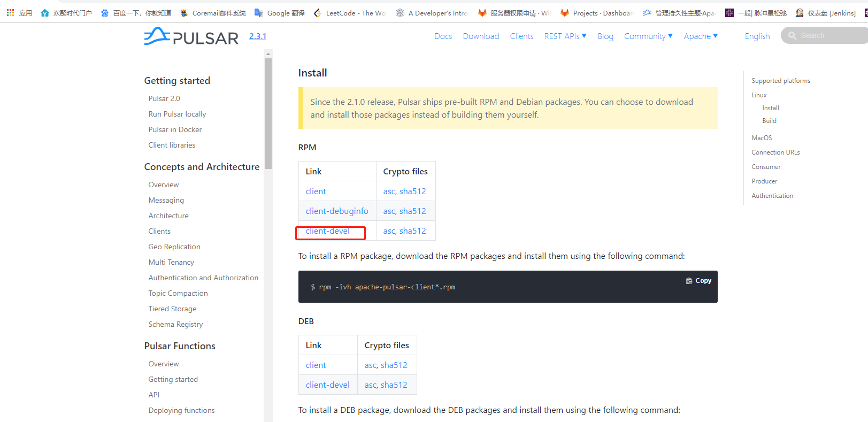Open the Docs menu item
The image size is (868, 422).
click(443, 36)
